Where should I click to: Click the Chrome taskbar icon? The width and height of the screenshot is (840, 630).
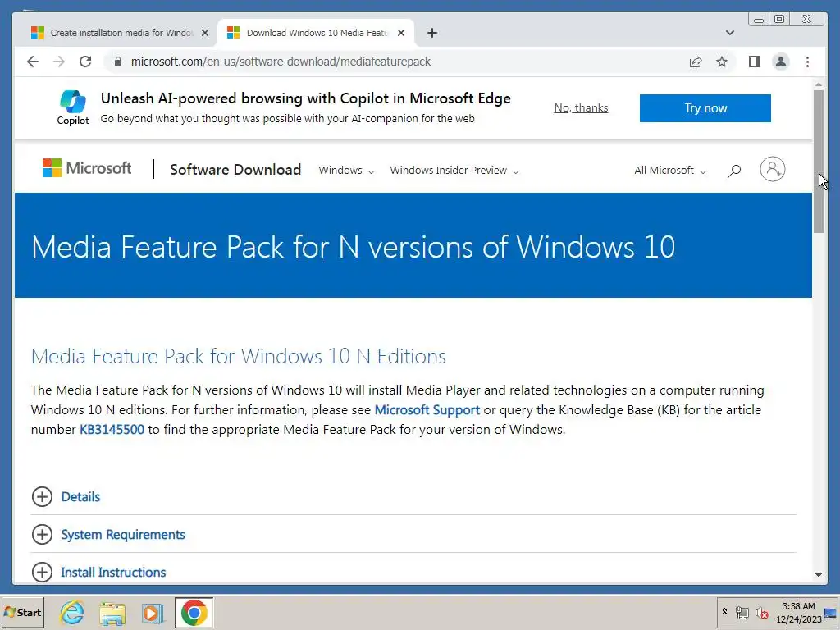point(194,613)
